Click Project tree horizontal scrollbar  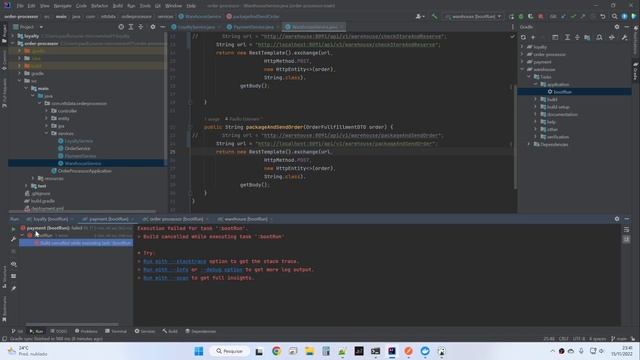[x=82, y=211]
